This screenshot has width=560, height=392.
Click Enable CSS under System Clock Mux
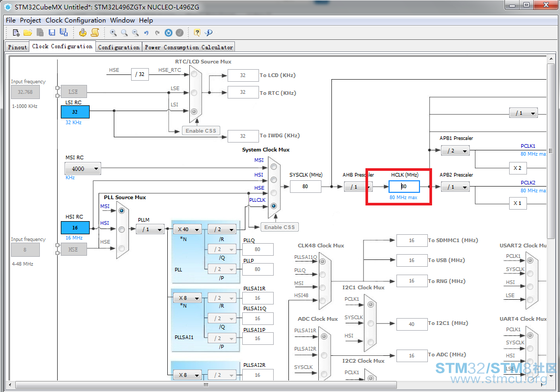click(x=279, y=227)
